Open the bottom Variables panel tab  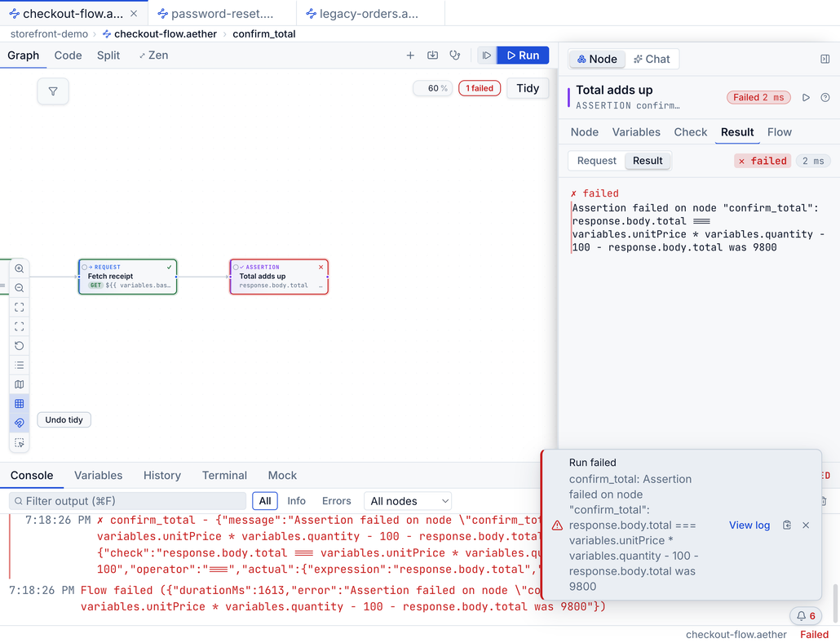tap(98, 475)
